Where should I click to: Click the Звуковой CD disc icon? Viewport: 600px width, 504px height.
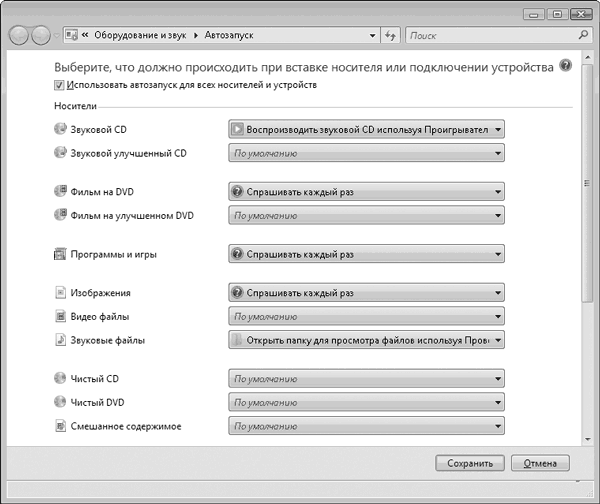click(x=59, y=129)
